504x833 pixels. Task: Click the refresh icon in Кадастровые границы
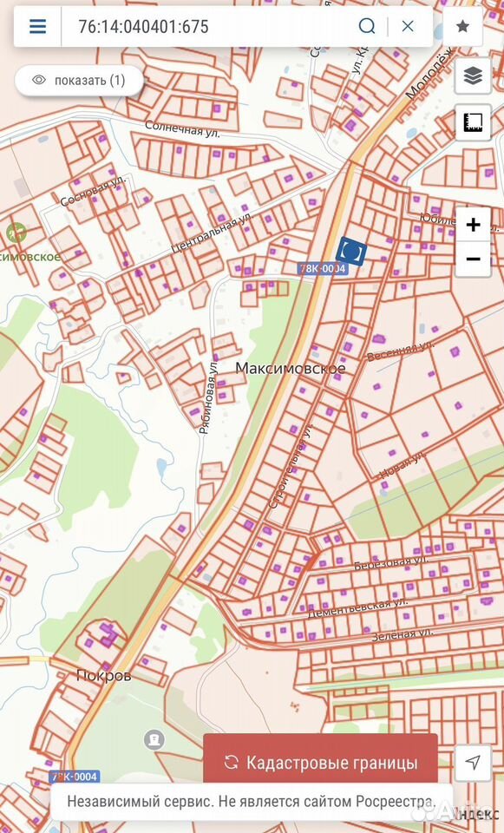tap(231, 763)
